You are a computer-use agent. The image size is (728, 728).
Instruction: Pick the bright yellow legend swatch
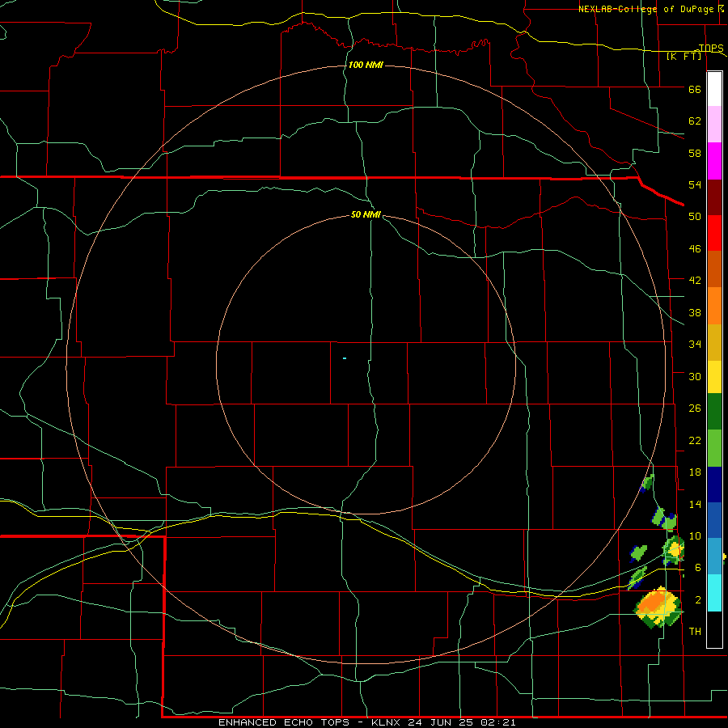[x=714, y=376]
